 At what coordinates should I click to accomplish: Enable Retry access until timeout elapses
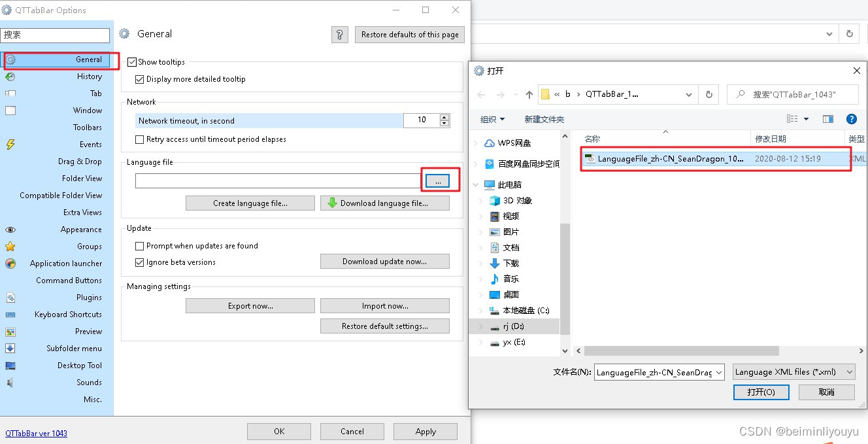click(x=139, y=139)
